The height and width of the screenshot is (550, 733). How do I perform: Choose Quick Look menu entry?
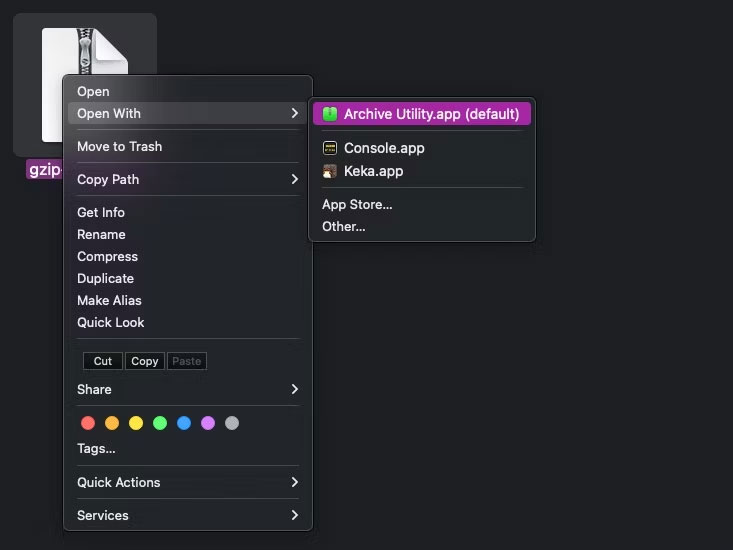[187, 322]
